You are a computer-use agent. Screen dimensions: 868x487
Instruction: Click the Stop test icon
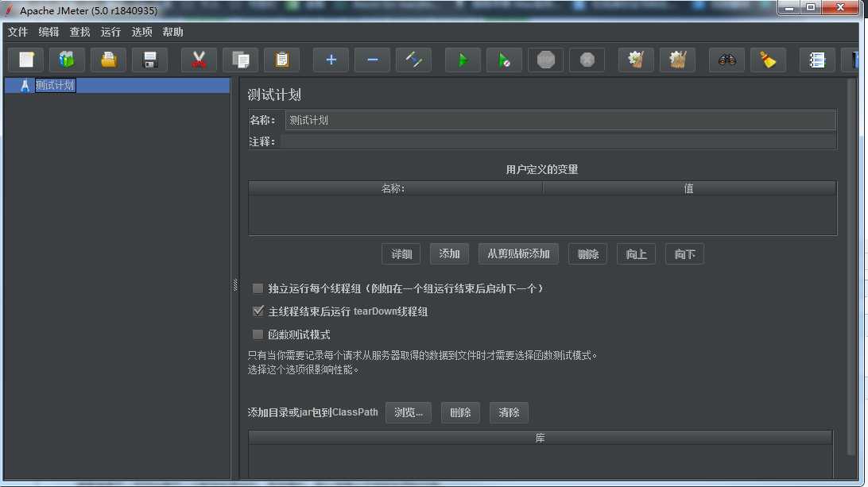coord(545,60)
